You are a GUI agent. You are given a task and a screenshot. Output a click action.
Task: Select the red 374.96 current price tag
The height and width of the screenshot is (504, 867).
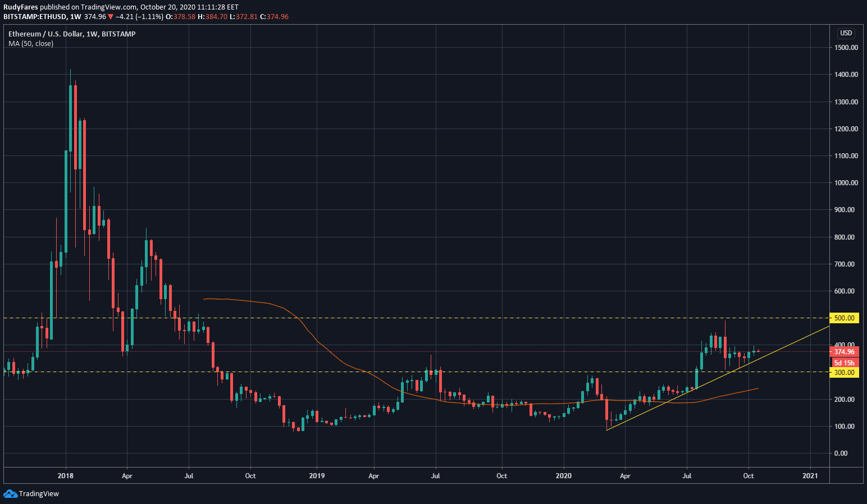tap(844, 352)
